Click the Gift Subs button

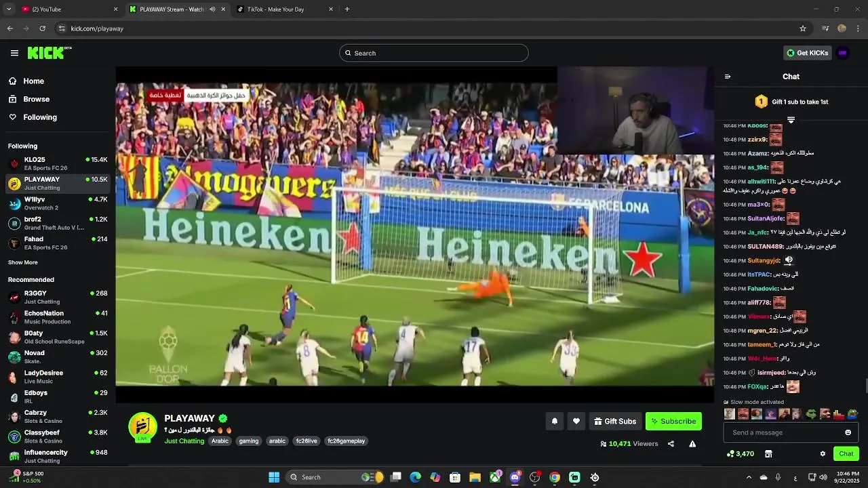tap(615, 421)
